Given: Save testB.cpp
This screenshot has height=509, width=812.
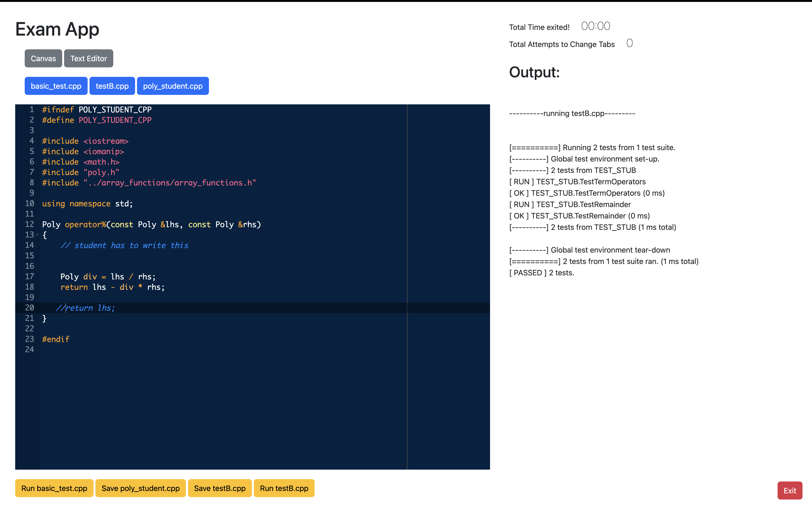Looking at the screenshot, I should tap(220, 488).
